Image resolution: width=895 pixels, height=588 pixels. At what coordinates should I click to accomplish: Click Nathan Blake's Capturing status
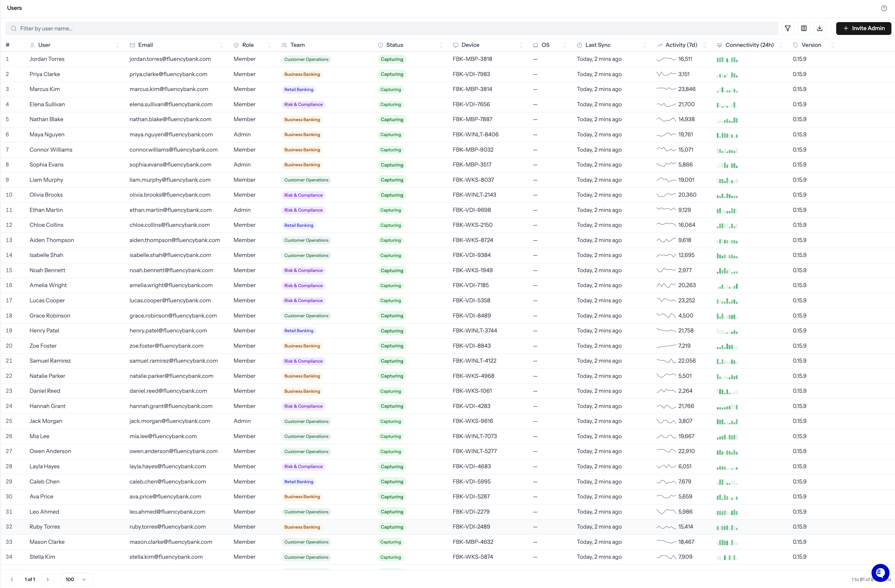(x=391, y=120)
